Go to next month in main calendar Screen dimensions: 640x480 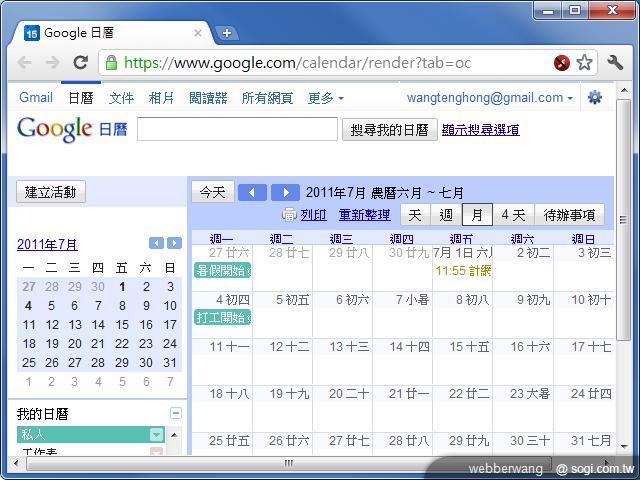pos(285,192)
